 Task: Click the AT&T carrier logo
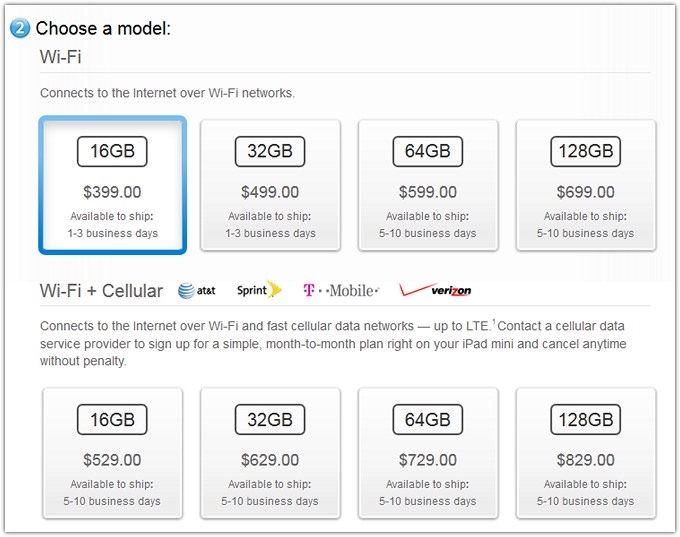click(197, 291)
